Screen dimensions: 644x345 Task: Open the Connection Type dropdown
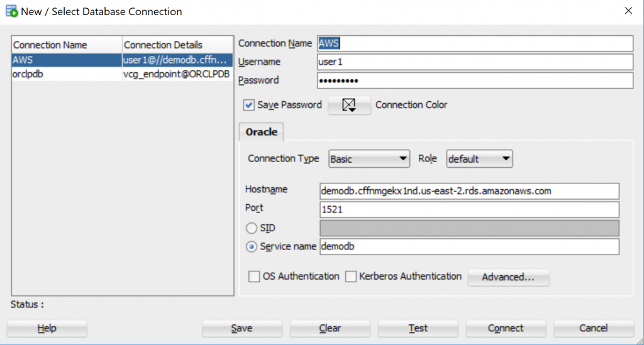[369, 159]
